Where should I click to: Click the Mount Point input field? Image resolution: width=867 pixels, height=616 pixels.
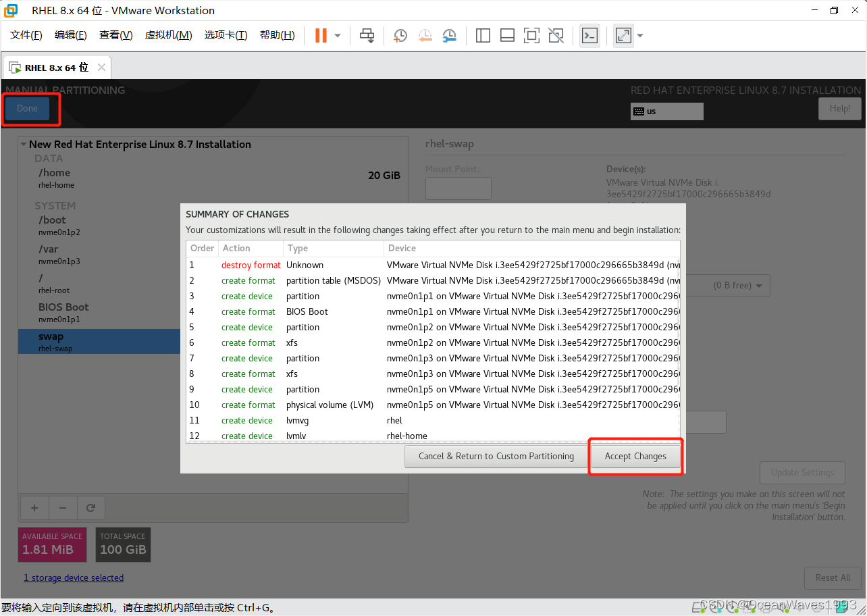(x=458, y=188)
